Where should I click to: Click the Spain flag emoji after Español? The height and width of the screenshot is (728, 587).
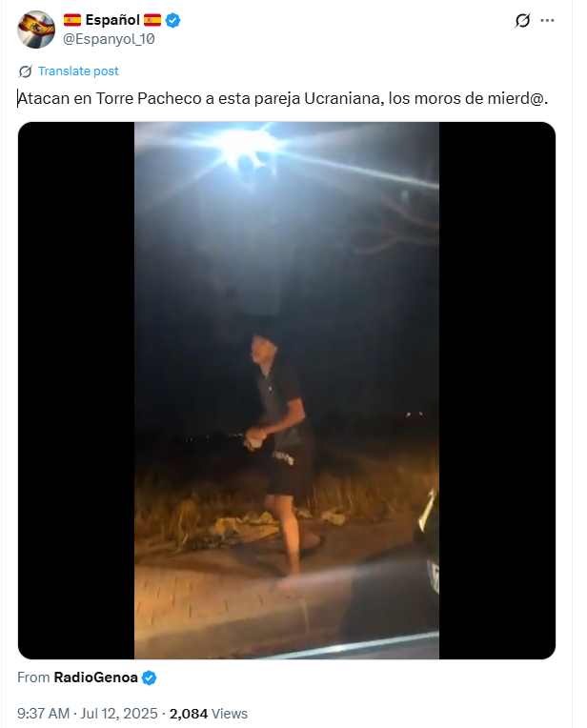point(152,20)
